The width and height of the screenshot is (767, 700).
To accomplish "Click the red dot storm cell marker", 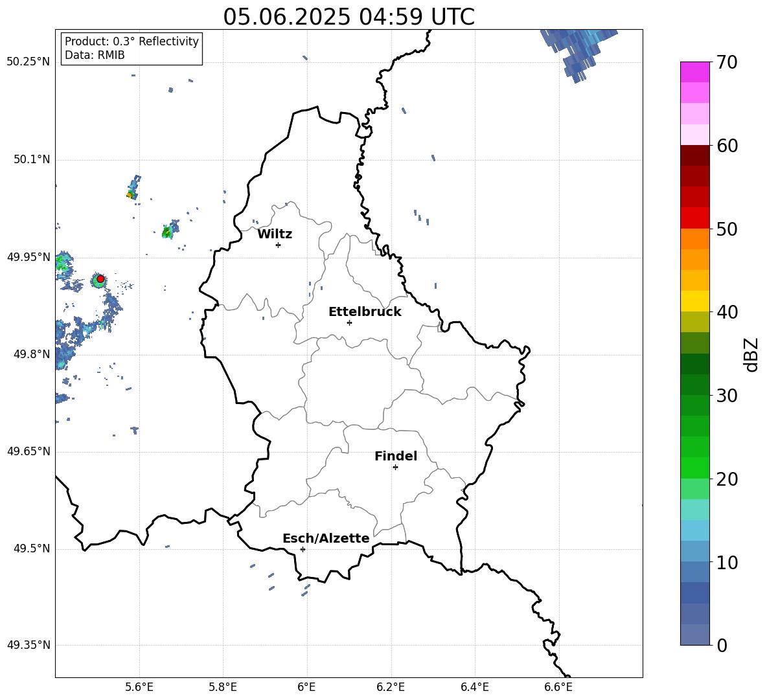I will pyautogui.click(x=100, y=279).
